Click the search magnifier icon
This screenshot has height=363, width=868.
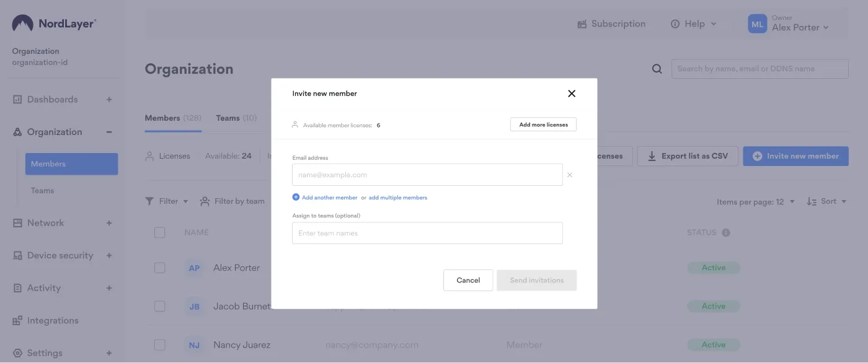[x=657, y=69]
